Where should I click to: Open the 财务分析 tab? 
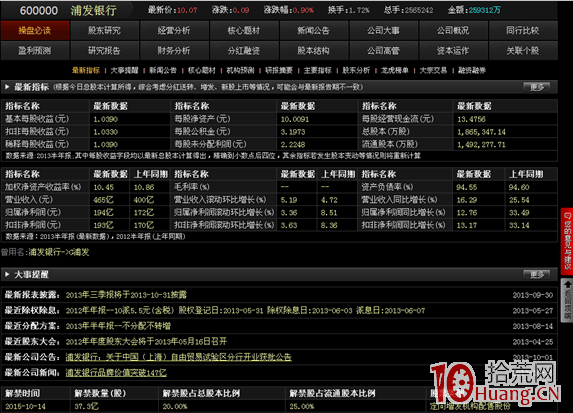coord(174,50)
